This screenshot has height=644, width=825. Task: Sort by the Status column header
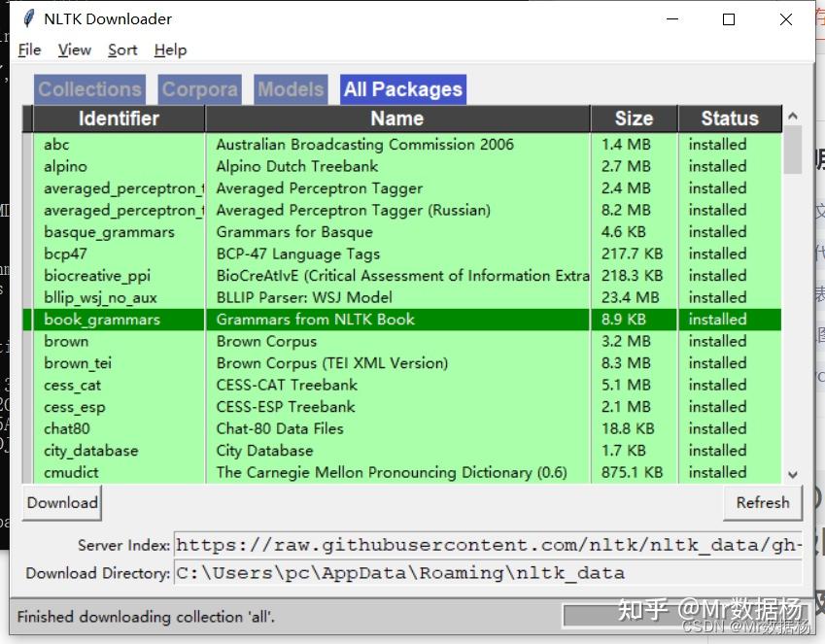pyautogui.click(x=730, y=119)
